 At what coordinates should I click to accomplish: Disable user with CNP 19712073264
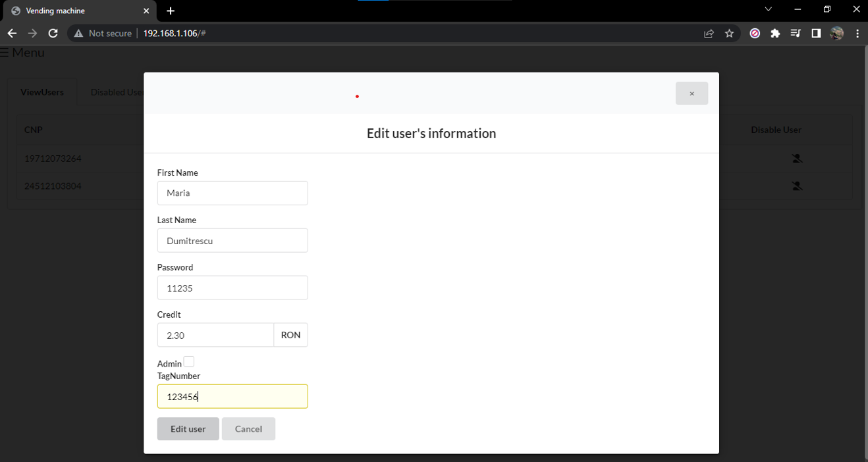click(x=797, y=159)
